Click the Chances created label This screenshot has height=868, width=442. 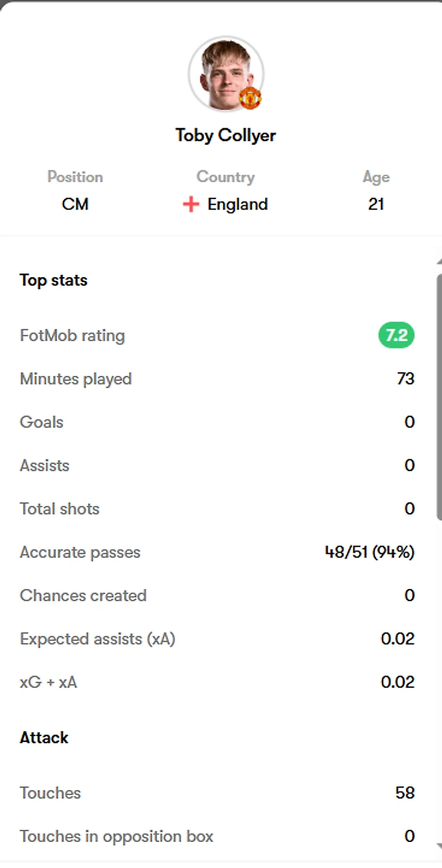(x=83, y=596)
